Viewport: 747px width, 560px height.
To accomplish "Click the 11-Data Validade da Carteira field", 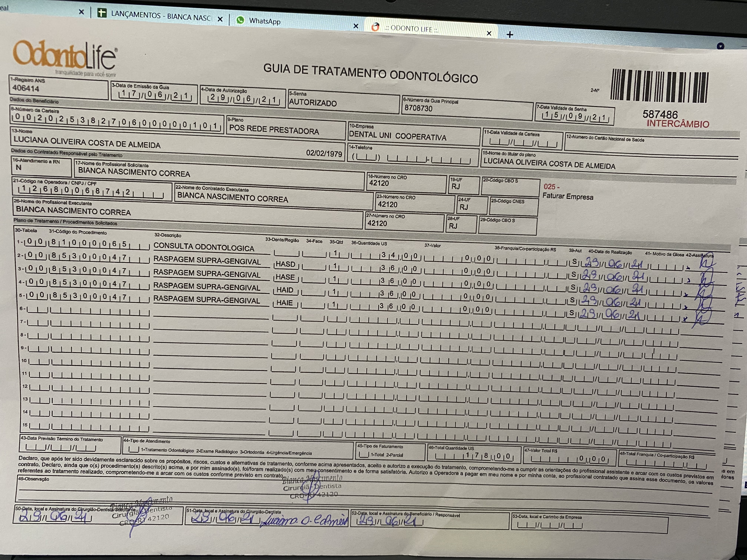I will (x=523, y=143).
